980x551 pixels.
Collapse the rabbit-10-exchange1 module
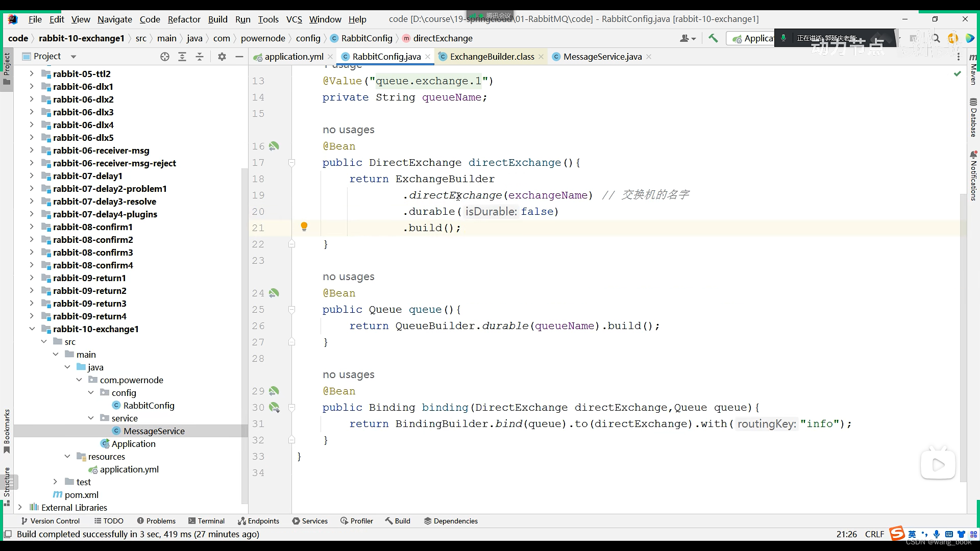(x=32, y=329)
